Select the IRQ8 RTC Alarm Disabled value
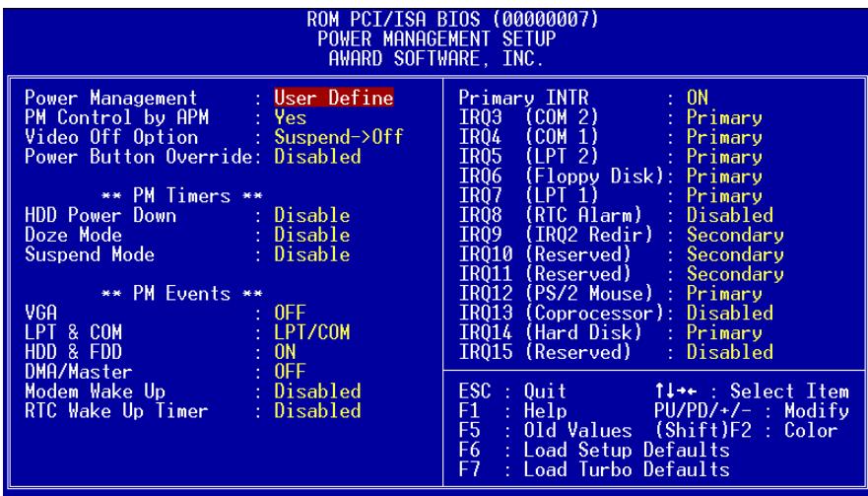 click(x=730, y=215)
